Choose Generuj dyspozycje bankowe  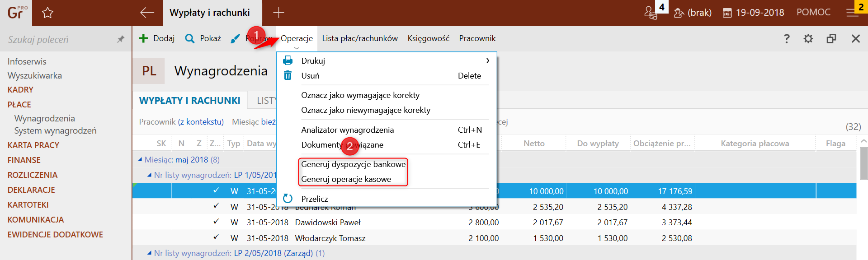tap(354, 164)
